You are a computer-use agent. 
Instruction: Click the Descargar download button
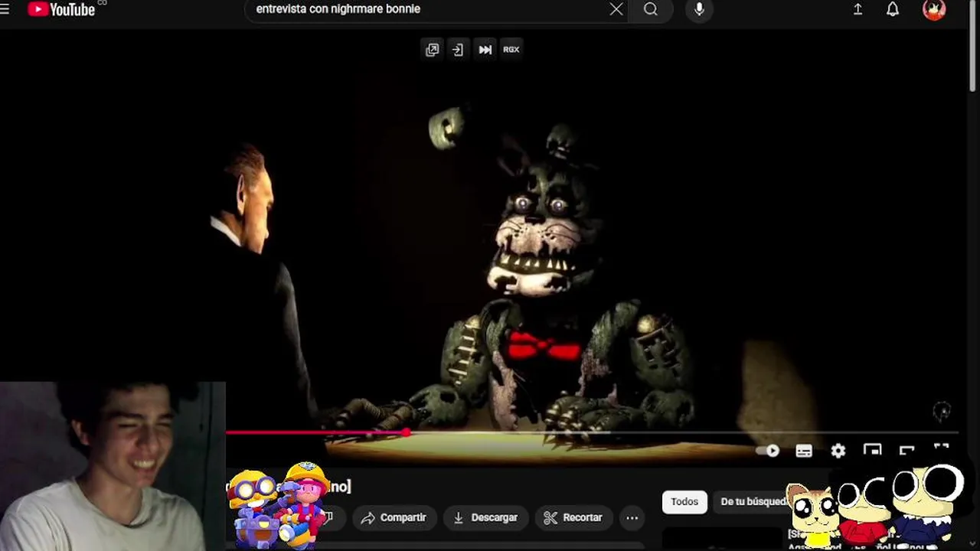tap(485, 517)
